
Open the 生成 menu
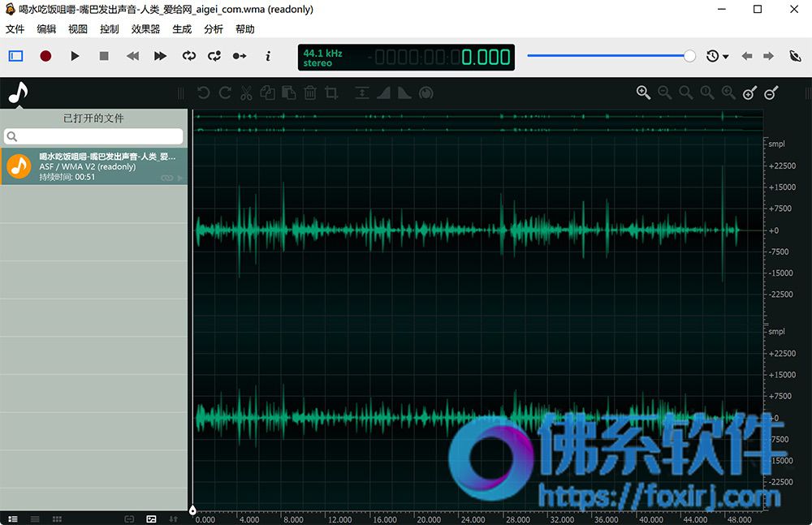pos(182,29)
